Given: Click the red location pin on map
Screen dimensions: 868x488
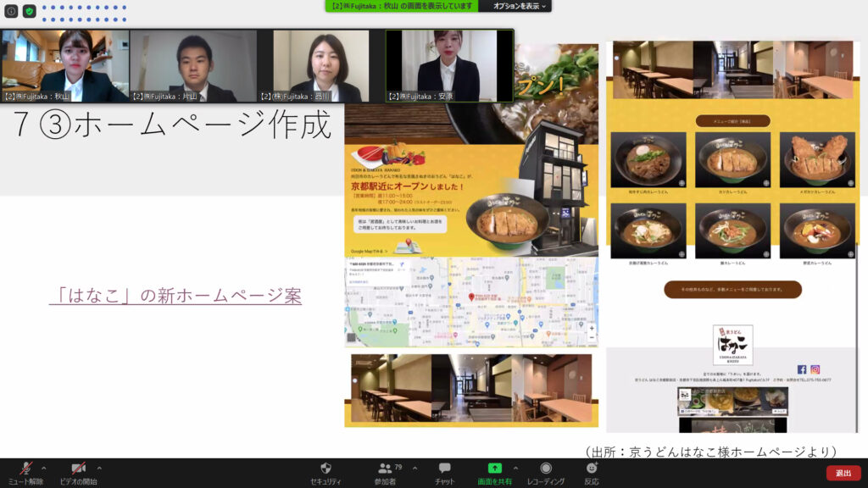Looking at the screenshot, I should [x=471, y=297].
